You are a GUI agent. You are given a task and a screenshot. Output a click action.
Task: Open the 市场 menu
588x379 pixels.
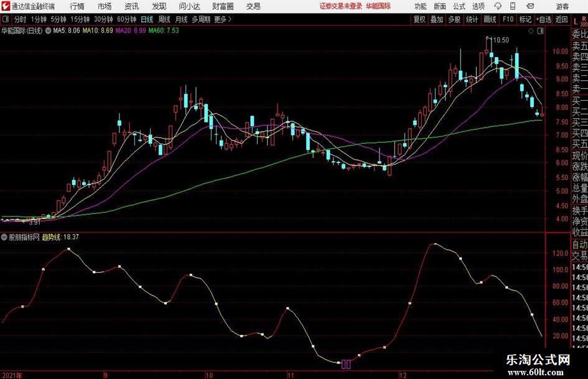tap(105, 6)
